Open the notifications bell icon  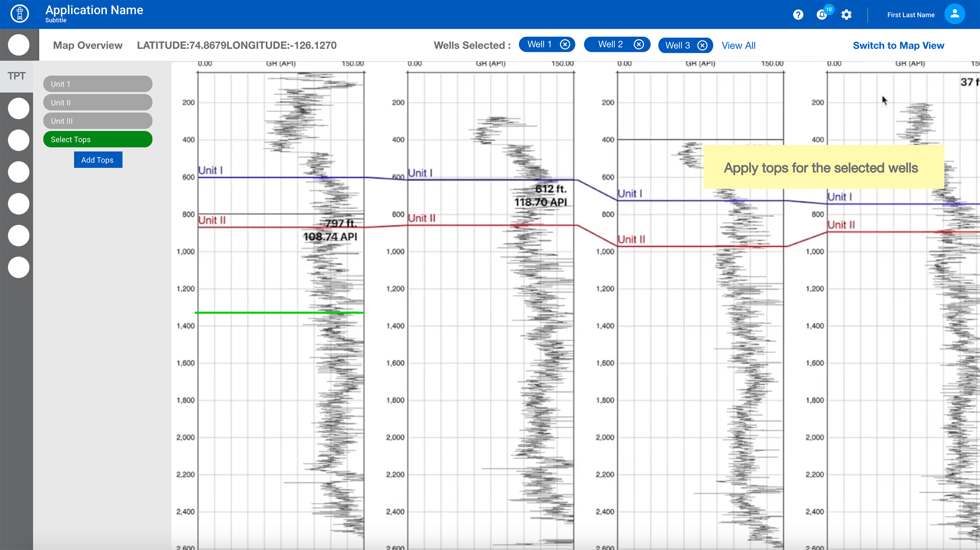point(822,15)
